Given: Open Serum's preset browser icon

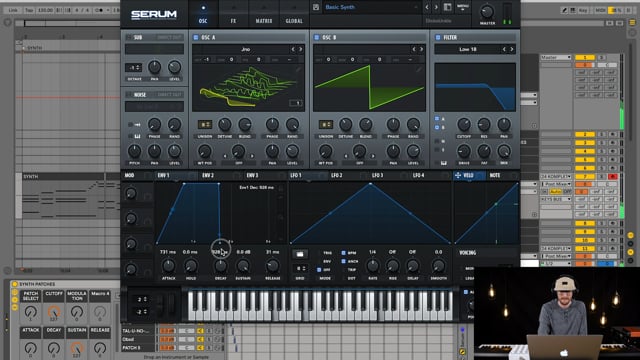Looking at the screenshot, I should tap(448, 7).
